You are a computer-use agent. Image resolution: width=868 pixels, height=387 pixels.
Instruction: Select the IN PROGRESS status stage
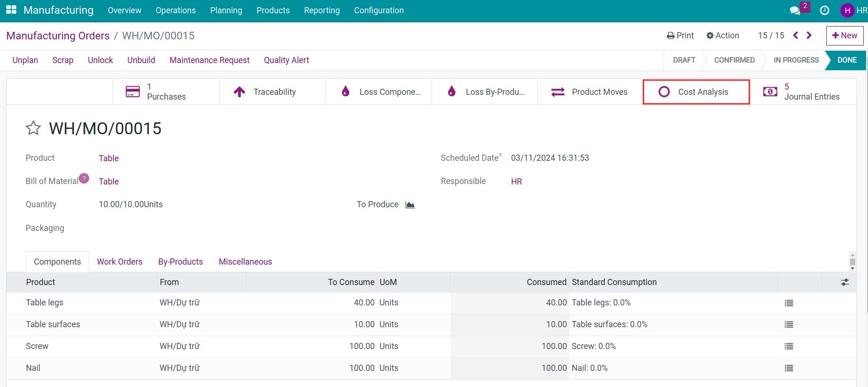[796, 60]
